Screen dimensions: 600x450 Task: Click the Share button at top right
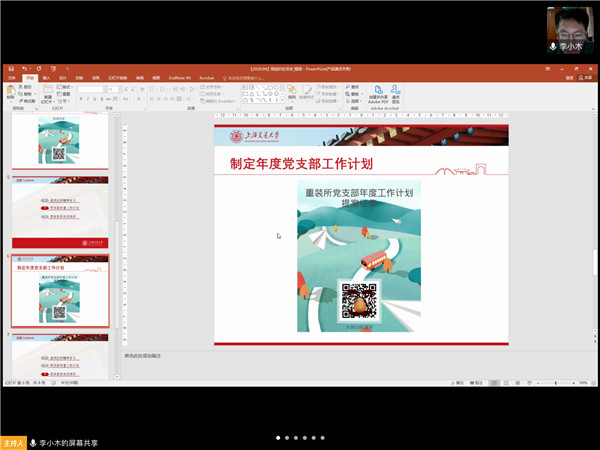586,77
